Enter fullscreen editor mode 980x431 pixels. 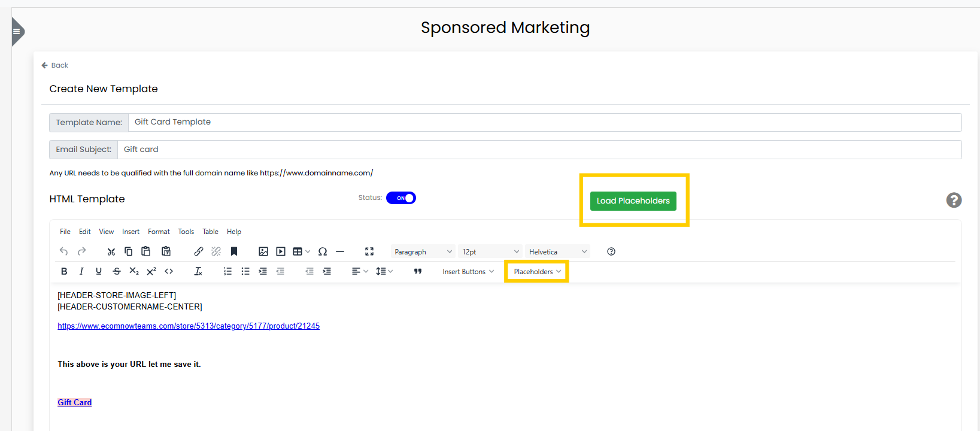tap(369, 251)
